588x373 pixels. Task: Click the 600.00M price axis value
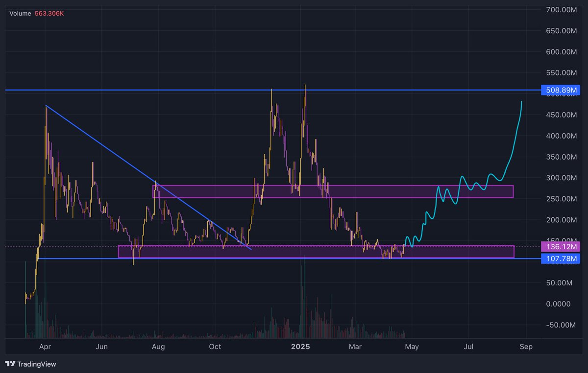coord(561,52)
